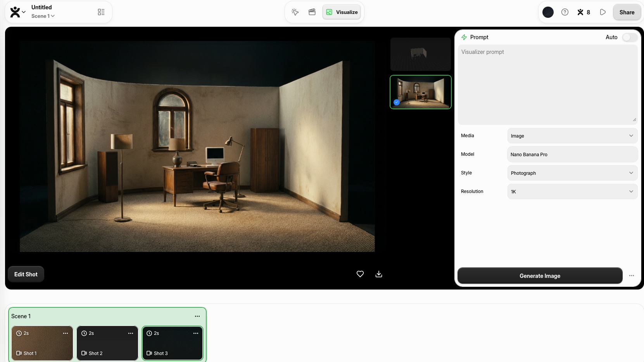This screenshot has height=362, width=644.
Task: Download the generated image
Action: pyautogui.click(x=379, y=274)
